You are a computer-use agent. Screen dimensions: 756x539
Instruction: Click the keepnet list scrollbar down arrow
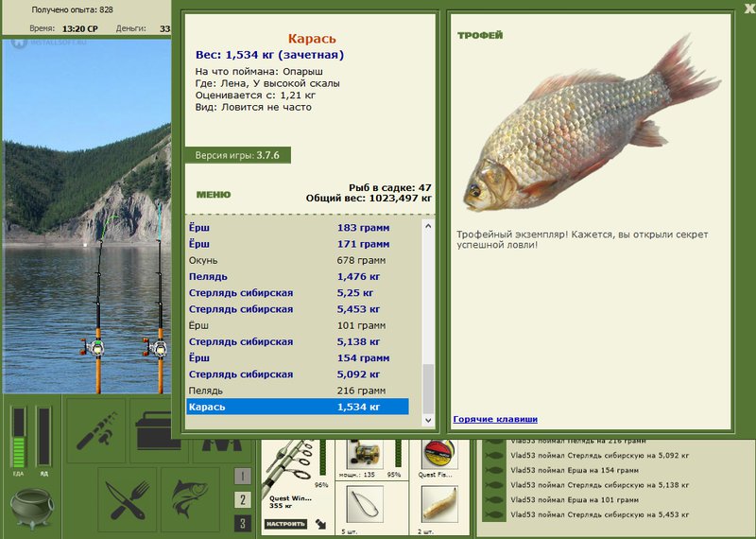click(428, 420)
